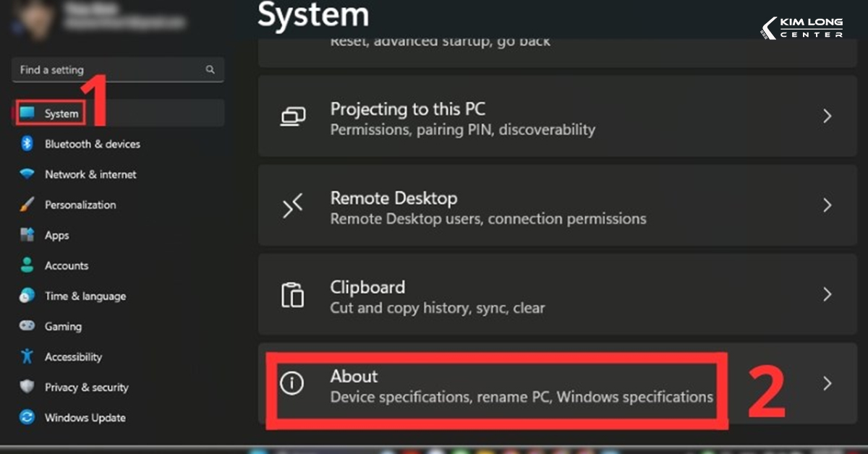Open Time & language settings

[x=85, y=296]
